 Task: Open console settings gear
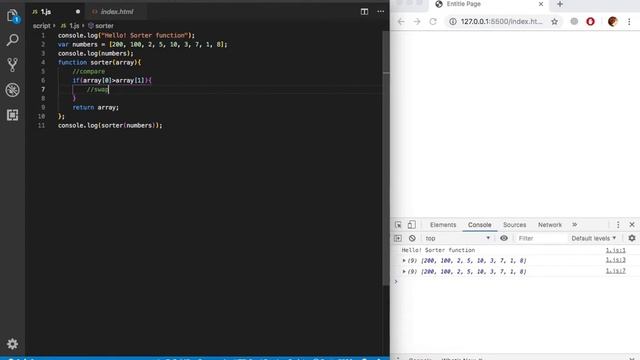(x=632, y=238)
